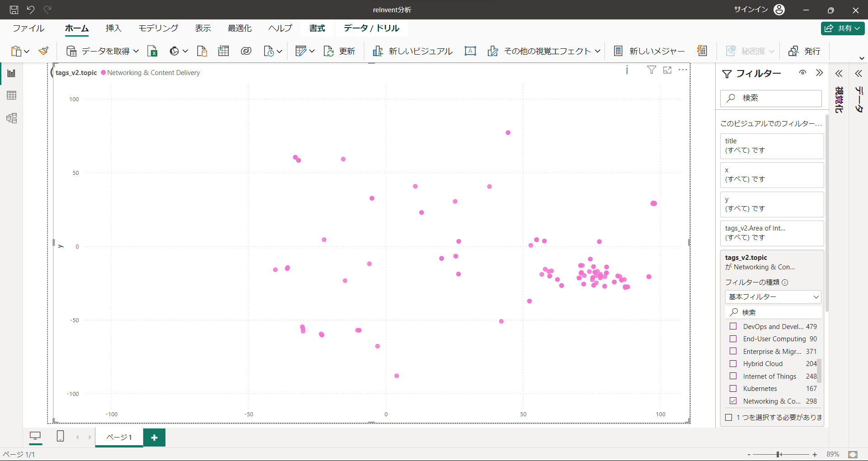
Task: Open Model view in left sidebar
Action: pos(12,118)
